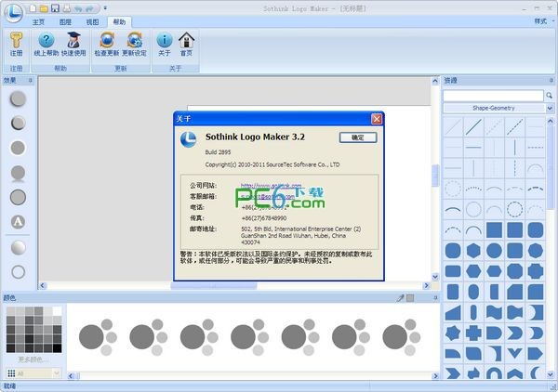Open the Sothink application orb menu
Screen dimensions: 558x392
click(13, 12)
